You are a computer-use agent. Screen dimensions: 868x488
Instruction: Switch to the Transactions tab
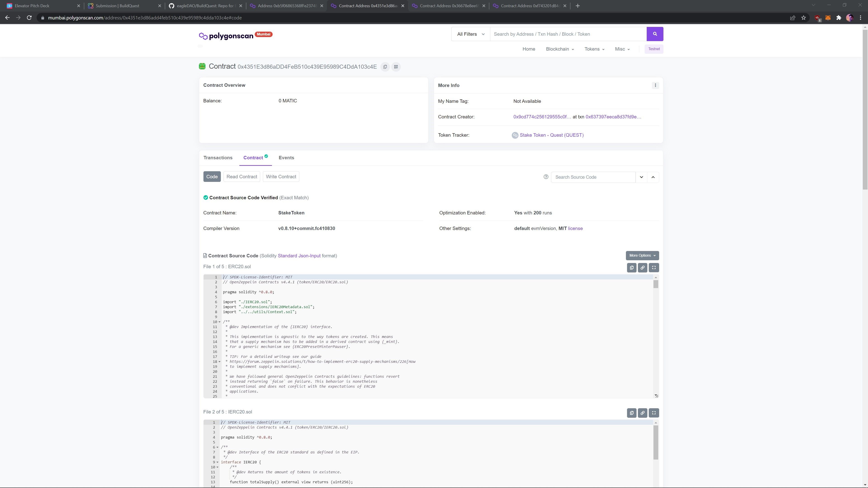pyautogui.click(x=218, y=158)
